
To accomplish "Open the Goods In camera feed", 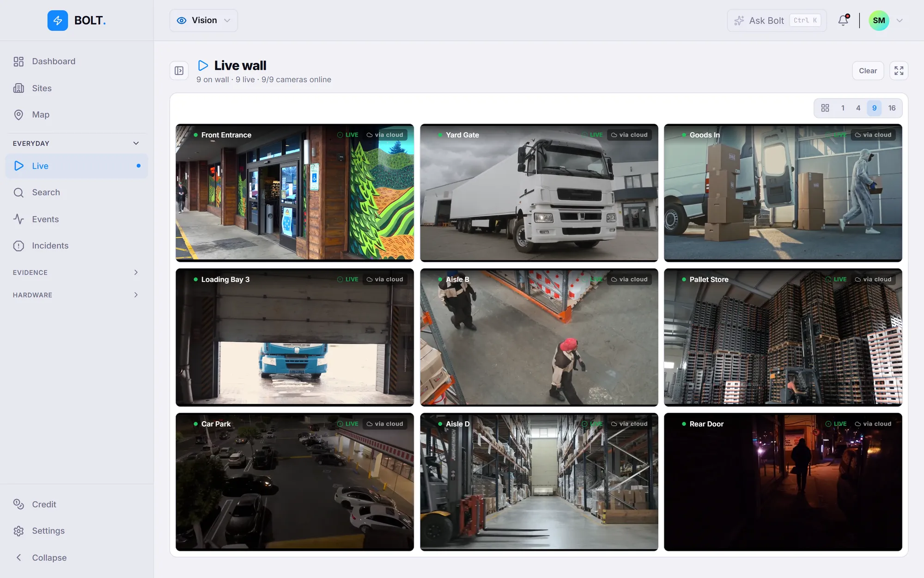I will [x=783, y=193].
